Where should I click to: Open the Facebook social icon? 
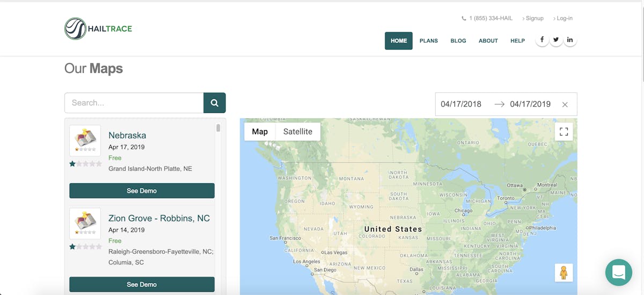point(542,40)
